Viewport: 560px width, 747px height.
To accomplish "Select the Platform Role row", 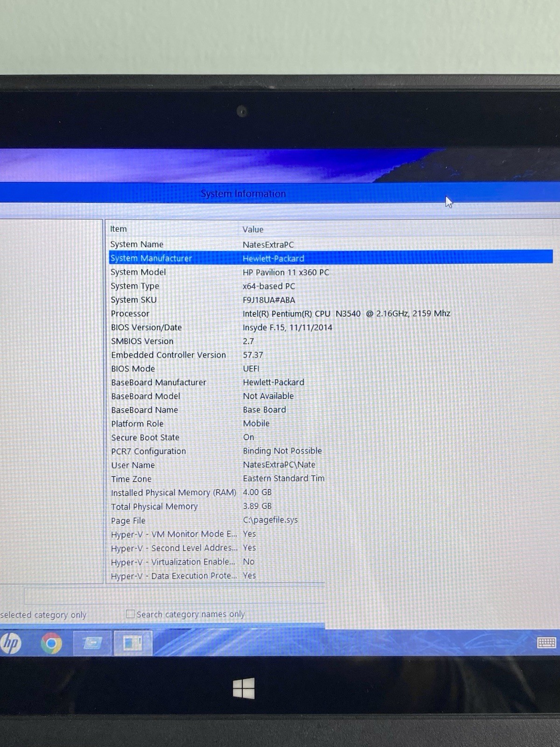I will tap(330, 423).
